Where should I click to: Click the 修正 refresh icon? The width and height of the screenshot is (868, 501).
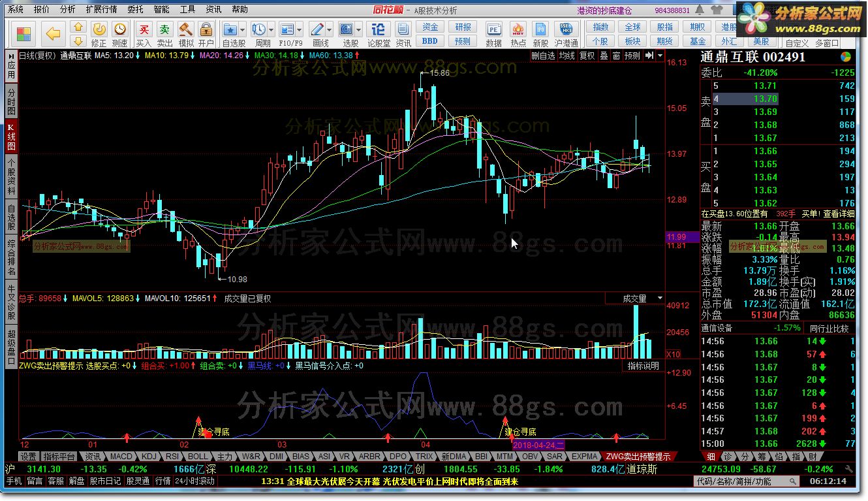pos(99,29)
